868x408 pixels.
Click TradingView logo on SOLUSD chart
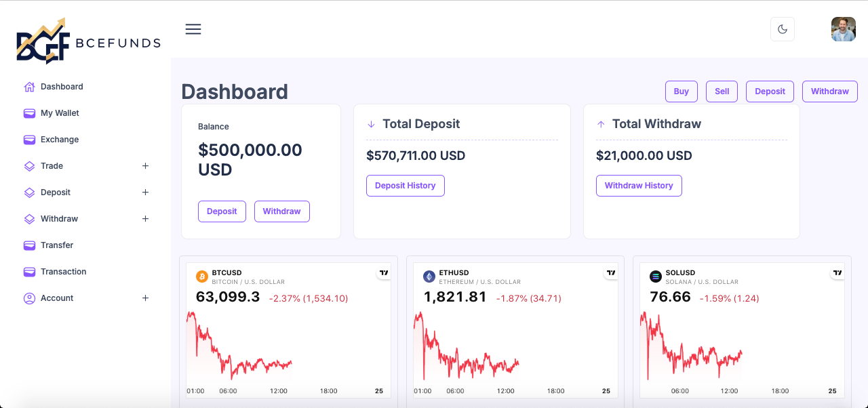pyautogui.click(x=837, y=273)
